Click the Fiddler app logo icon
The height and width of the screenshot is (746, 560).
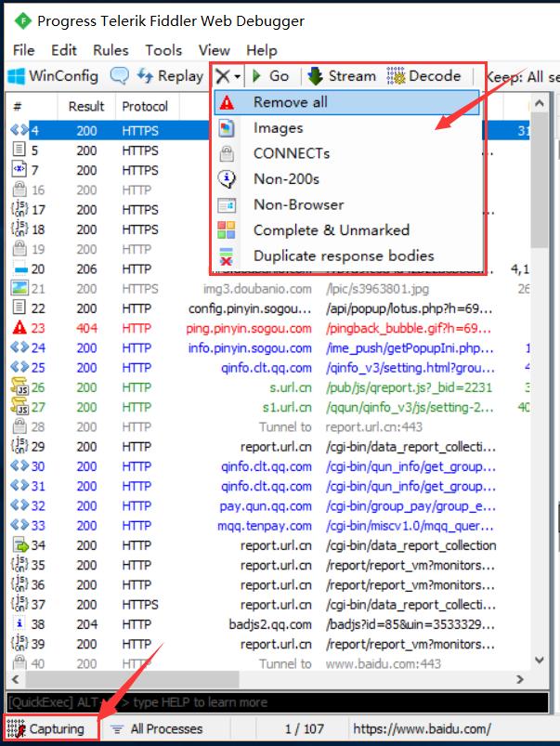[22, 21]
